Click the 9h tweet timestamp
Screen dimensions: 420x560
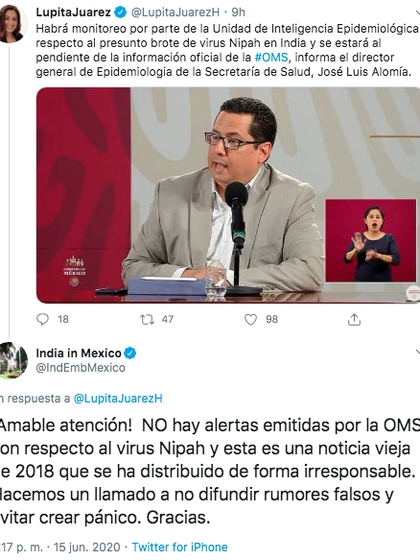click(x=238, y=12)
